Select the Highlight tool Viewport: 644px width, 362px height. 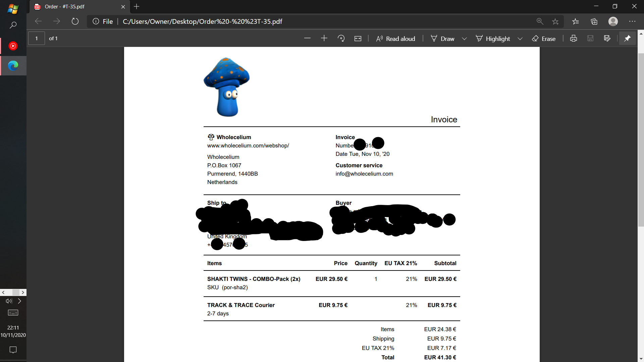493,39
